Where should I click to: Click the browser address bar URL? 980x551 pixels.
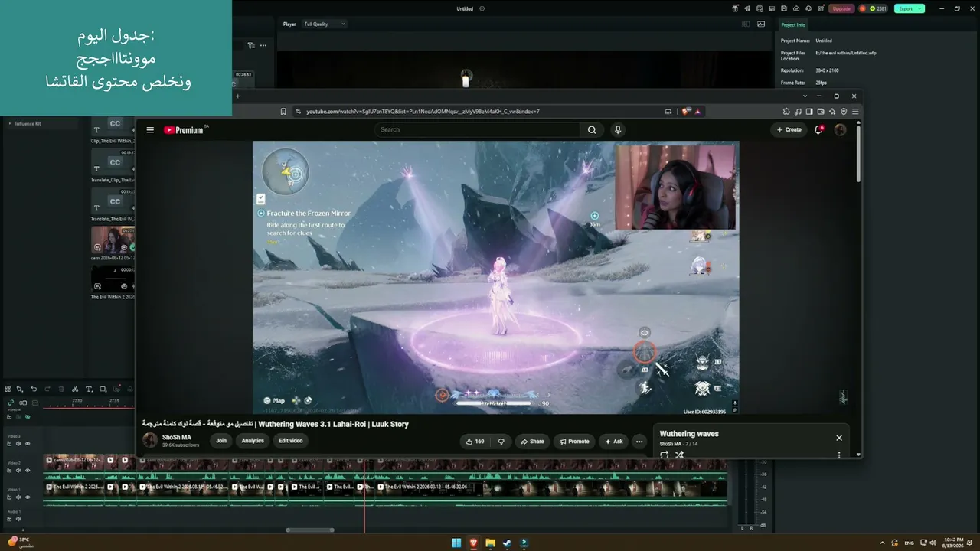pos(423,112)
